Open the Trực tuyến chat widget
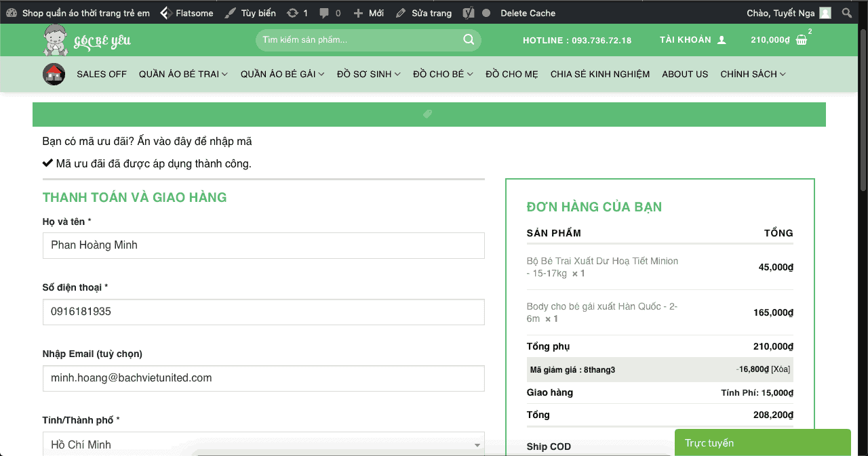868x456 pixels. (x=762, y=443)
